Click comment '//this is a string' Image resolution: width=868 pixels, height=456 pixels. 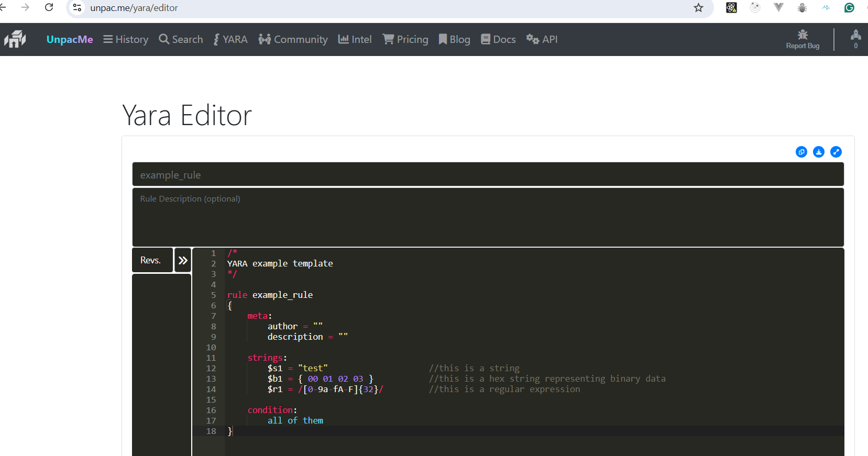click(x=474, y=368)
